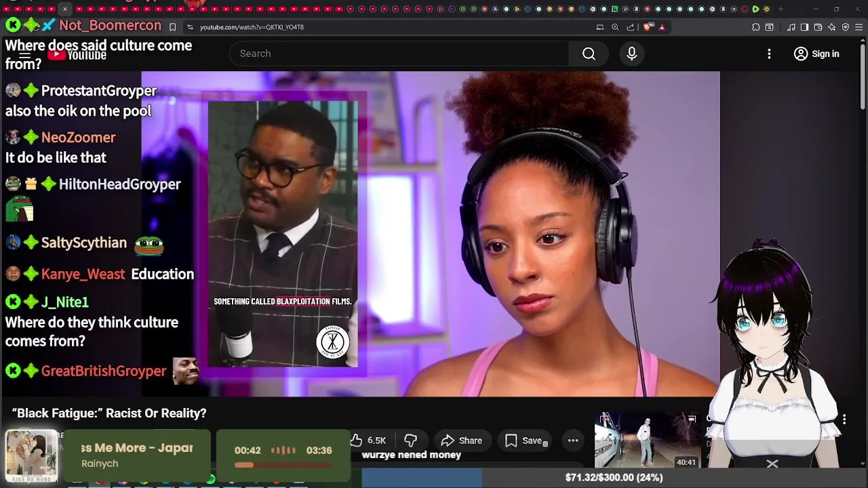Click the green Kick K badge beside Not_Boomercon

pos(13,26)
